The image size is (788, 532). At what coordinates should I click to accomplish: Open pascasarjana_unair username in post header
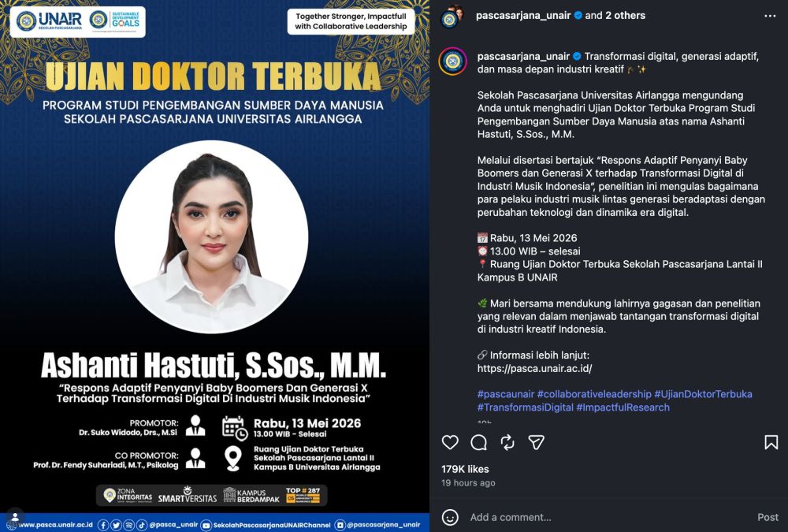523,16
